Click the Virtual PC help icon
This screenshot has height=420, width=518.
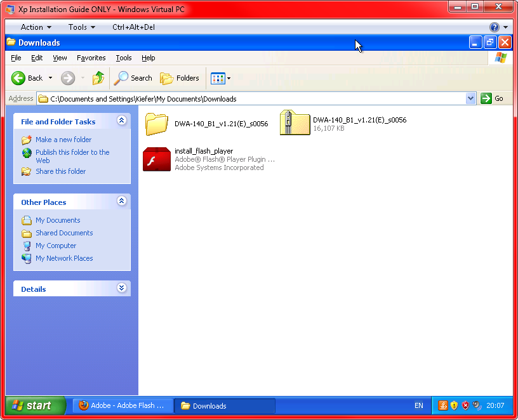pyautogui.click(x=495, y=27)
